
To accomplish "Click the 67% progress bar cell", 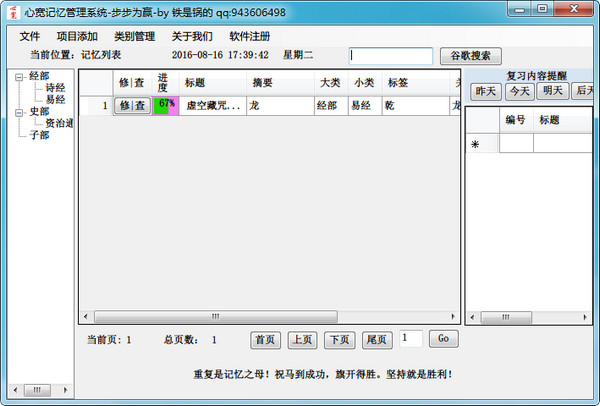I will (166, 105).
